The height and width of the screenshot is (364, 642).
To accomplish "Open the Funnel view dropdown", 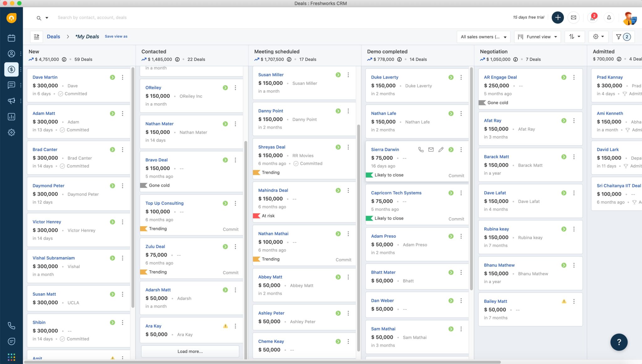I will pos(537,37).
